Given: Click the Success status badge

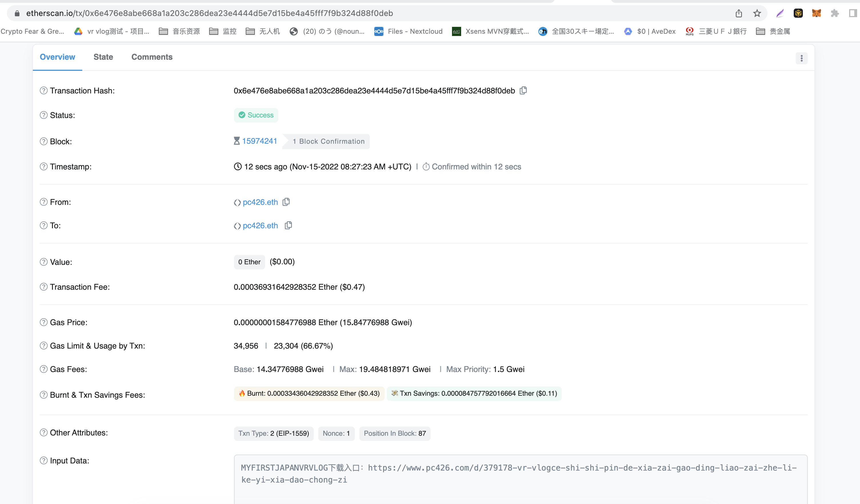Looking at the screenshot, I should (x=256, y=115).
